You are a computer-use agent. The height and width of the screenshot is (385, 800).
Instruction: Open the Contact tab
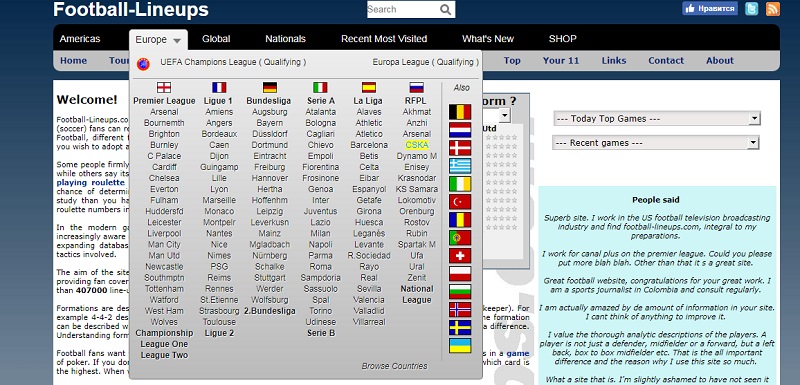click(666, 61)
